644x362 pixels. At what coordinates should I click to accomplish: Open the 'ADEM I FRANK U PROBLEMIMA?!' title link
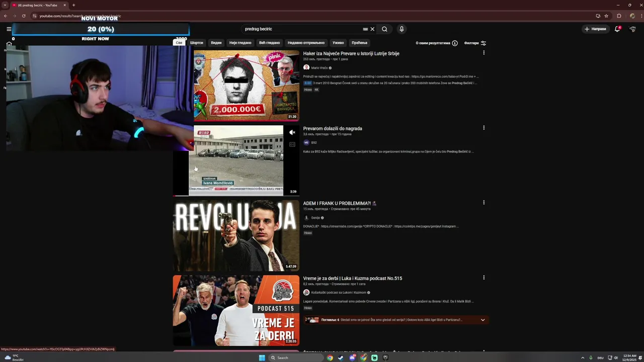point(340,203)
